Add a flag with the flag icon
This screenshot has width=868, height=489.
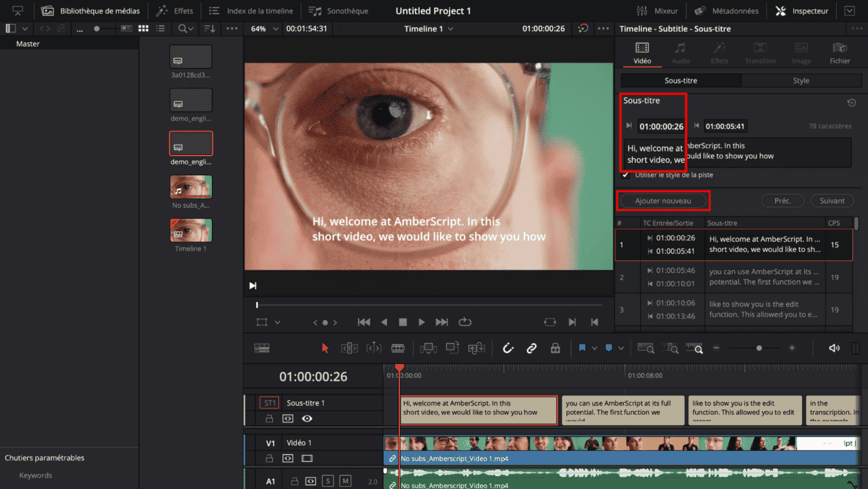(x=582, y=348)
